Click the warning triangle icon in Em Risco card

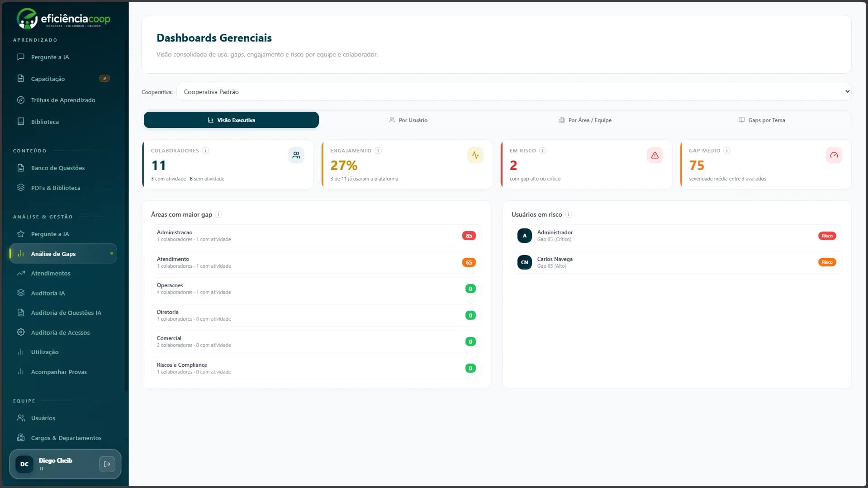pyautogui.click(x=655, y=155)
